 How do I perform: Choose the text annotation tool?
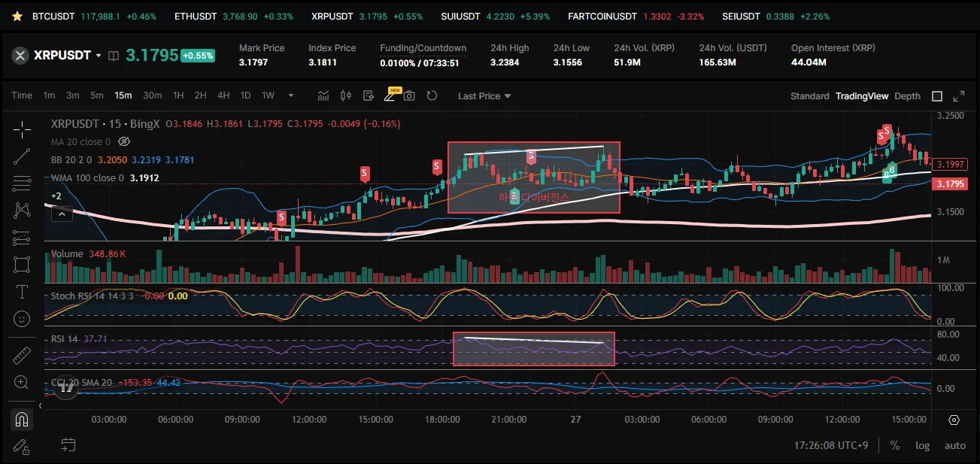22,292
